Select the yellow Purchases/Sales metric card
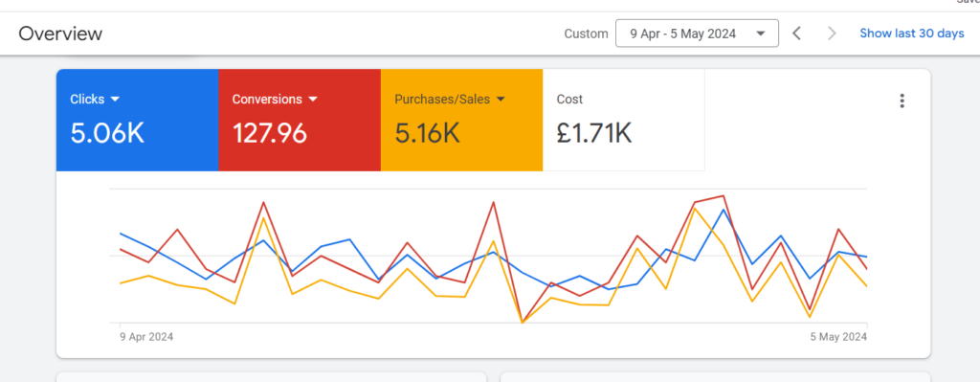Image resolution: width=980 pixels, height=382 pixels. pyautogui.click(x=462, y=120)
